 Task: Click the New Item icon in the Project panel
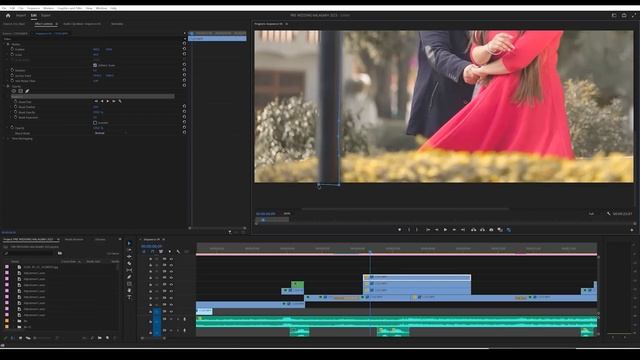coord(107,338)
